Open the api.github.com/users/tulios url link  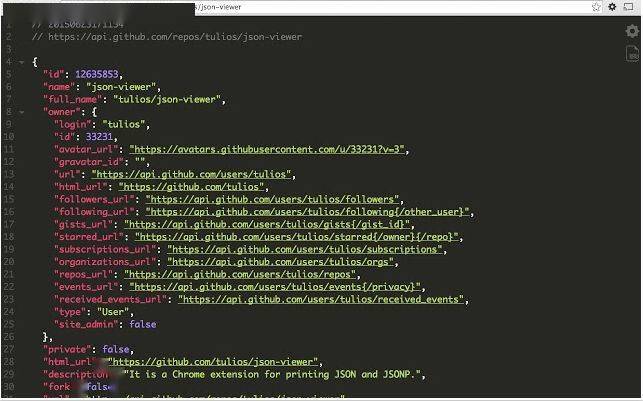click(193, 174)
